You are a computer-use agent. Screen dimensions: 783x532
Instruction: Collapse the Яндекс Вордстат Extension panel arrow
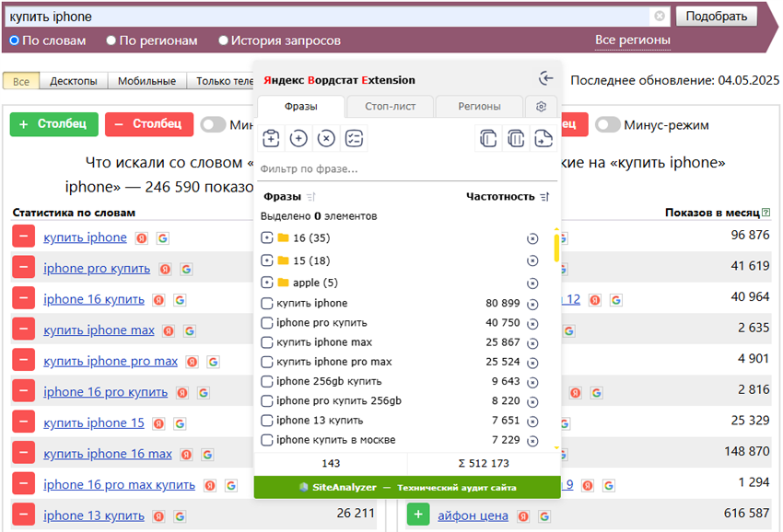pos(546,78)
